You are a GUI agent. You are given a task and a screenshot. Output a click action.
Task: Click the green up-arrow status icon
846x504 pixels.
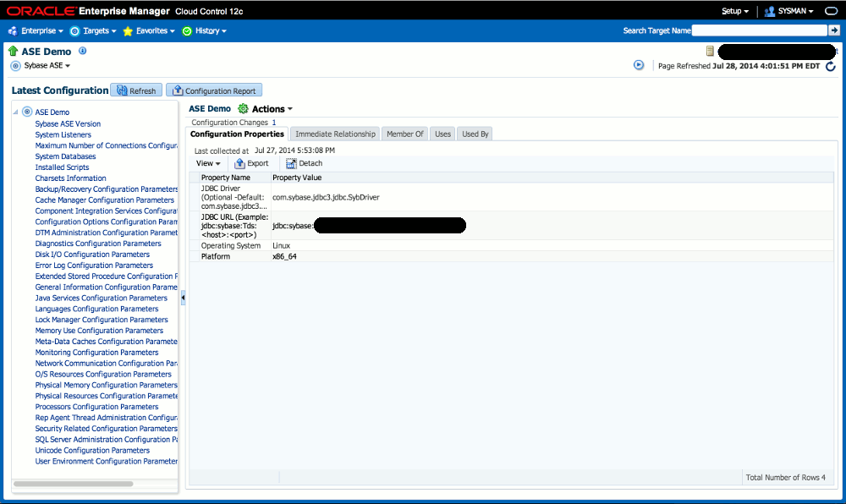14,51
